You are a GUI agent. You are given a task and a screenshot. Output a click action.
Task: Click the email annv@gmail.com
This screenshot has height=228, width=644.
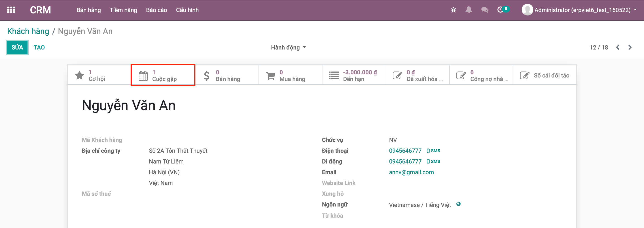point(411,172)
